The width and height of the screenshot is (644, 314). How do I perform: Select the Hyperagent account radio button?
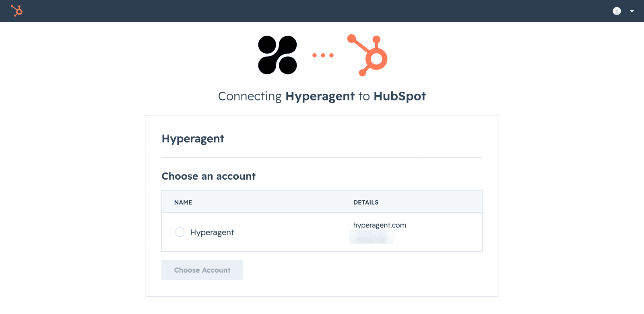(x=180, y=232)
